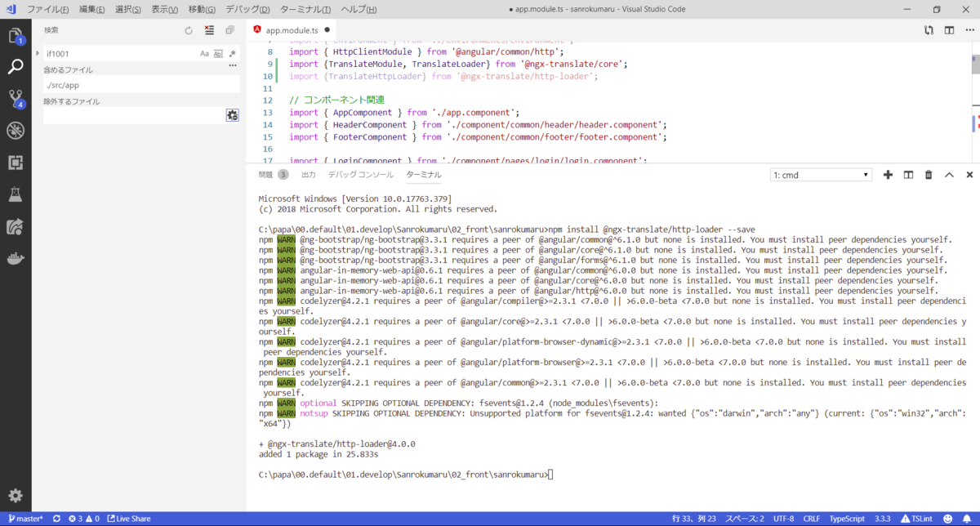Open the Manage gear at bottom of activity bar
The width and height of the screenshot is (980, 526).
(x=16, y=495)
